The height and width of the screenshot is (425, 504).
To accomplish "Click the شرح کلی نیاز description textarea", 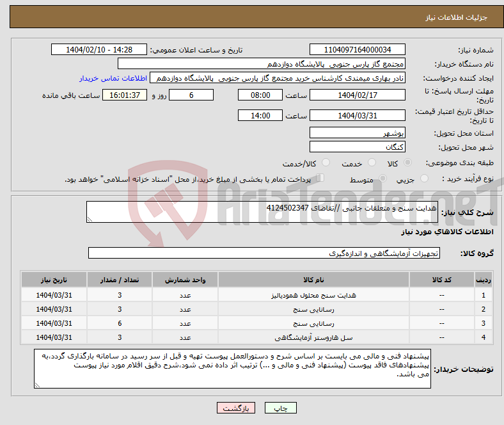I will (x=262, y=212).
